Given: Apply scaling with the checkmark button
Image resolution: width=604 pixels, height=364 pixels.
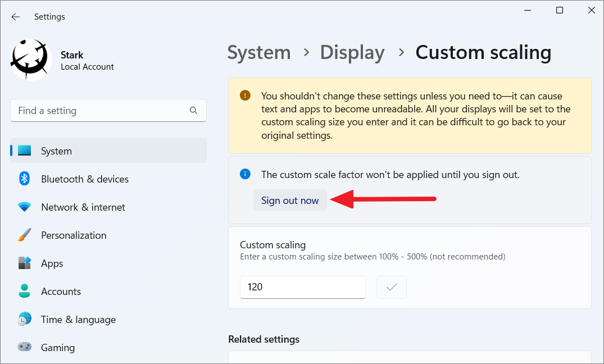Looking at the screenshot, I should tap(392, 287).
